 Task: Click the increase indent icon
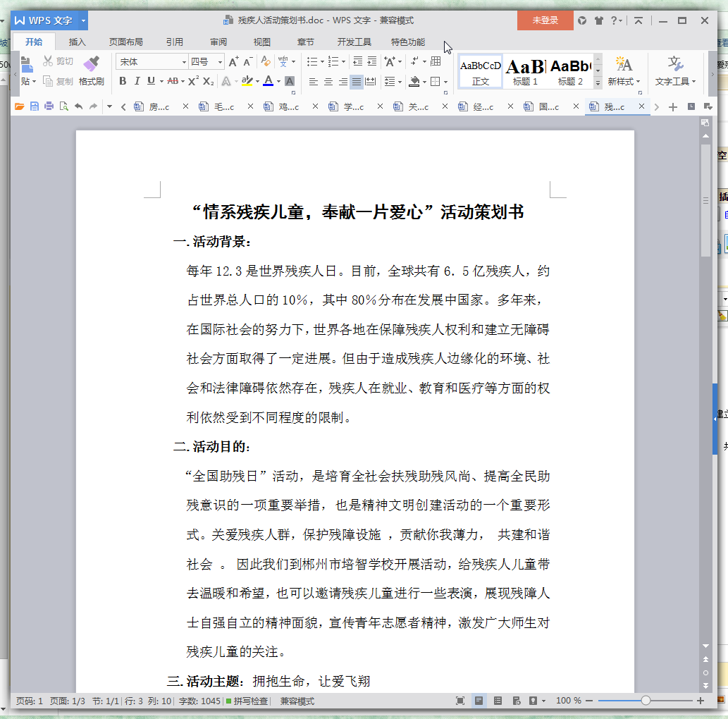click(x=372, y=61)
